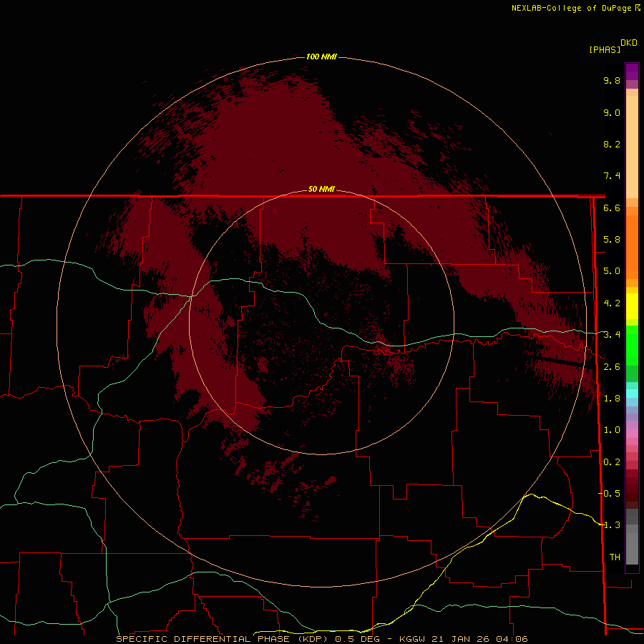Click the 1.0 color scale value
Viewport: 644px width, 644px height.
tap(612, 430)
